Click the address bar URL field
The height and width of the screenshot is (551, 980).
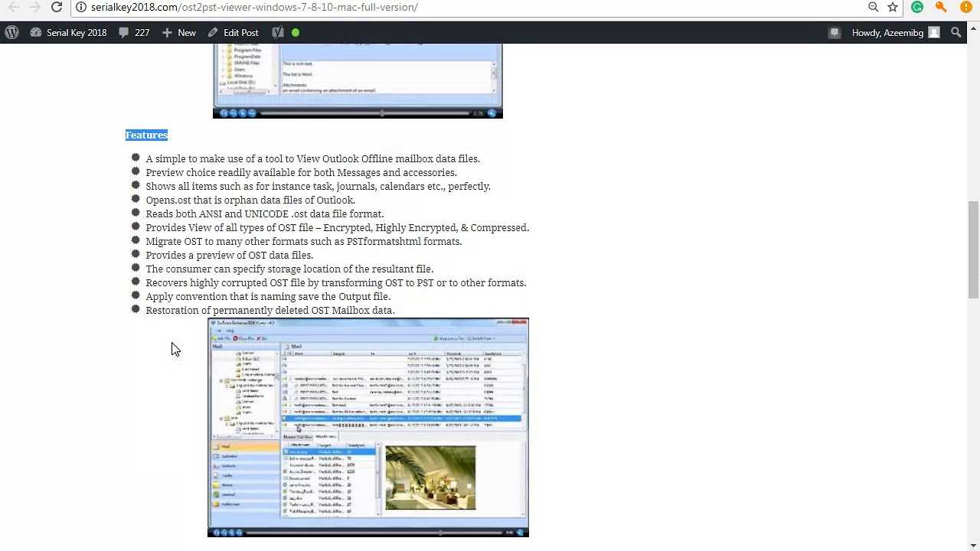pyautogui.click(x=459, y=7)
